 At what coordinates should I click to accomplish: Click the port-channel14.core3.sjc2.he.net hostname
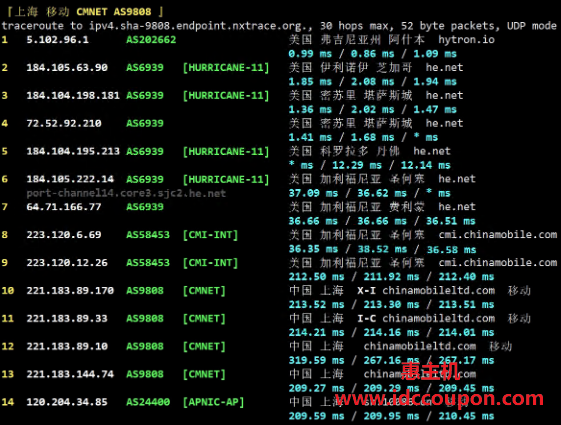click(x=126, y=193)
